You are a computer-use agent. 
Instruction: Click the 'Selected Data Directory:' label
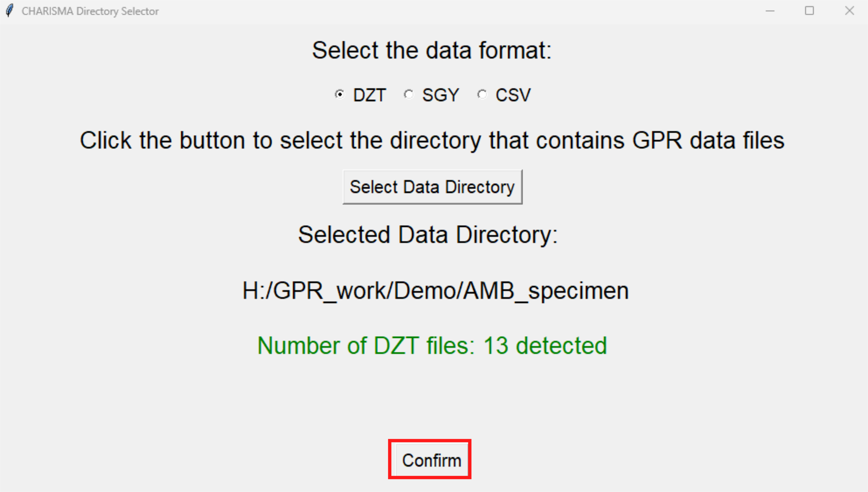(428, 235)
